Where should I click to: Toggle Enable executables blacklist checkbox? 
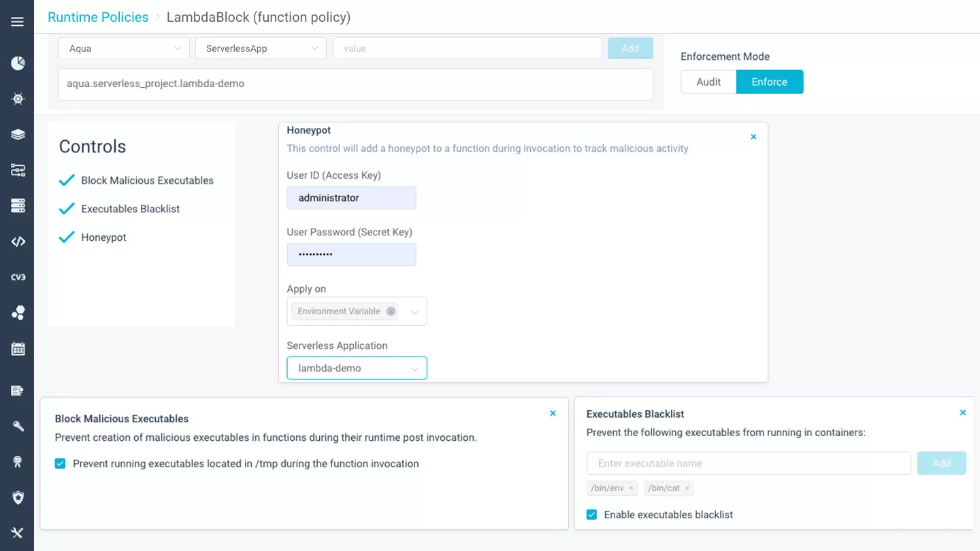click(591, 514)
